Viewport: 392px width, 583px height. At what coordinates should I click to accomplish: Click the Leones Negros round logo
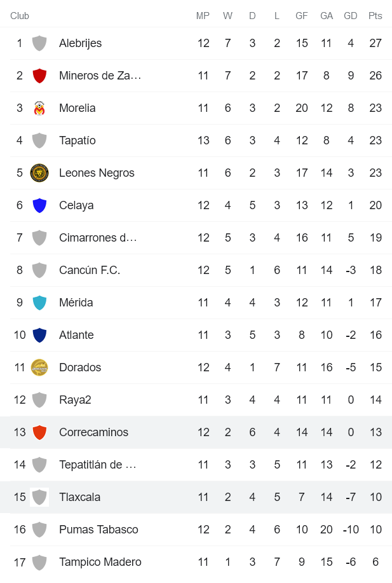[x=39, y=173]
